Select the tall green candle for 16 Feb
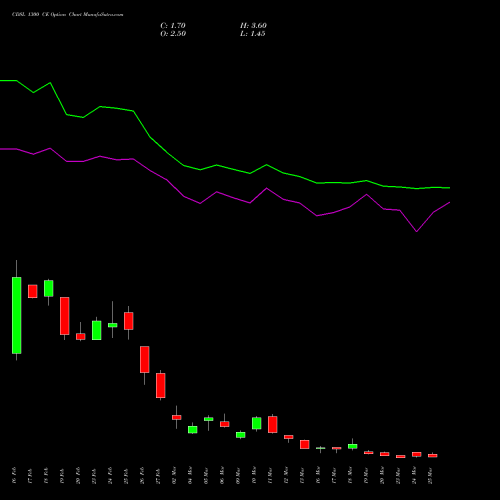 (17, 315)
